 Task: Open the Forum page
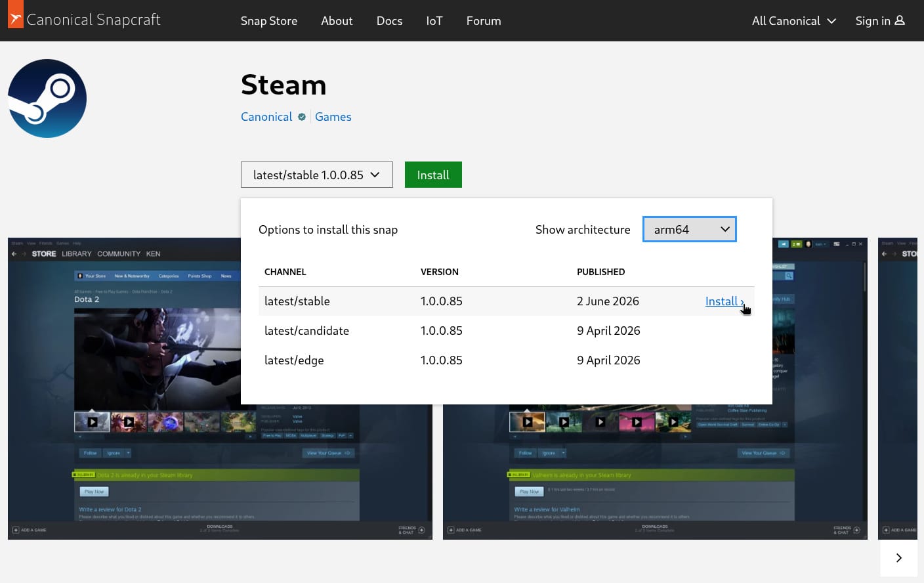click(484, 21)
